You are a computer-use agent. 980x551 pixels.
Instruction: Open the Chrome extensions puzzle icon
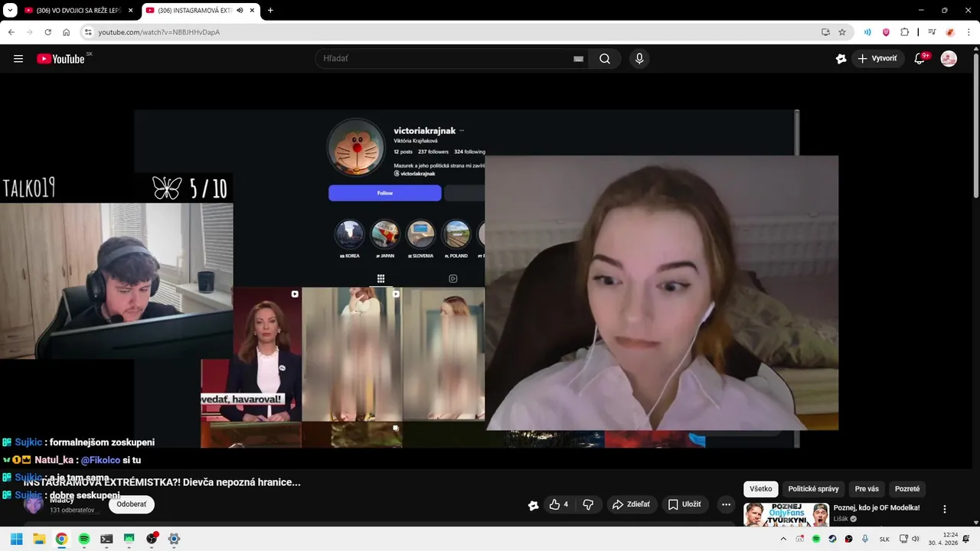click(904, 32)
